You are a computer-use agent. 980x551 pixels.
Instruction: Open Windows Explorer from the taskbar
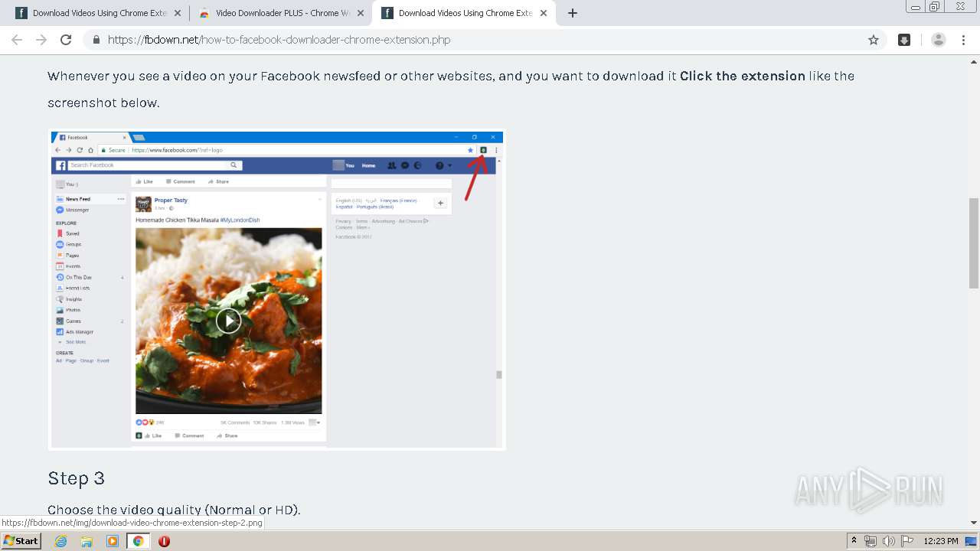[x=87, y=541]
